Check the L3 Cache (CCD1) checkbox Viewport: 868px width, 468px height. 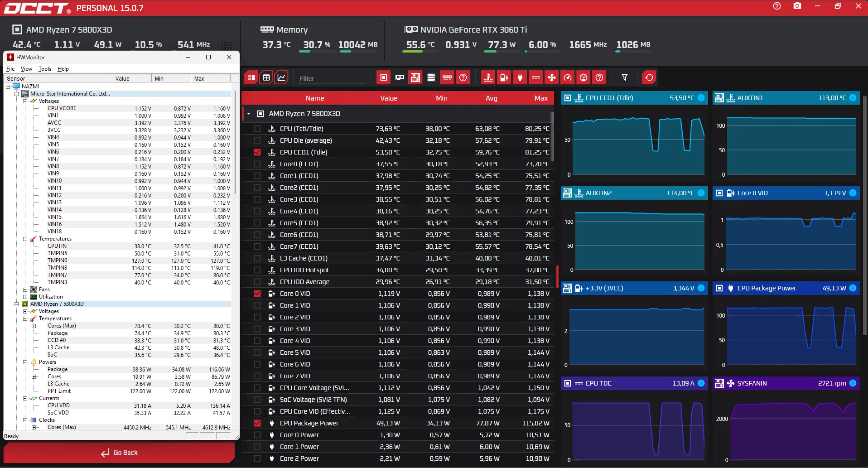257,258
